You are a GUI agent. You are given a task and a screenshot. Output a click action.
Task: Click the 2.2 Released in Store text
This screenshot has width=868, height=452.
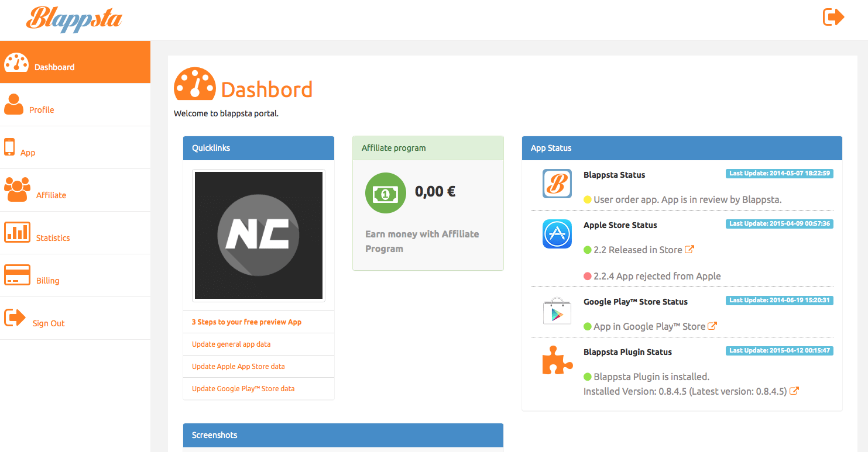[x=637, y=250]
